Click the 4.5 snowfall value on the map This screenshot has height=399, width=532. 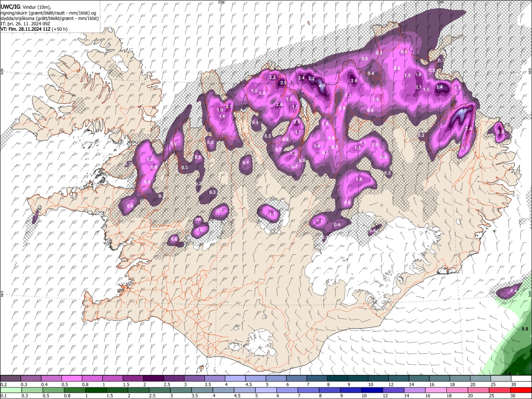click(322, 86)
